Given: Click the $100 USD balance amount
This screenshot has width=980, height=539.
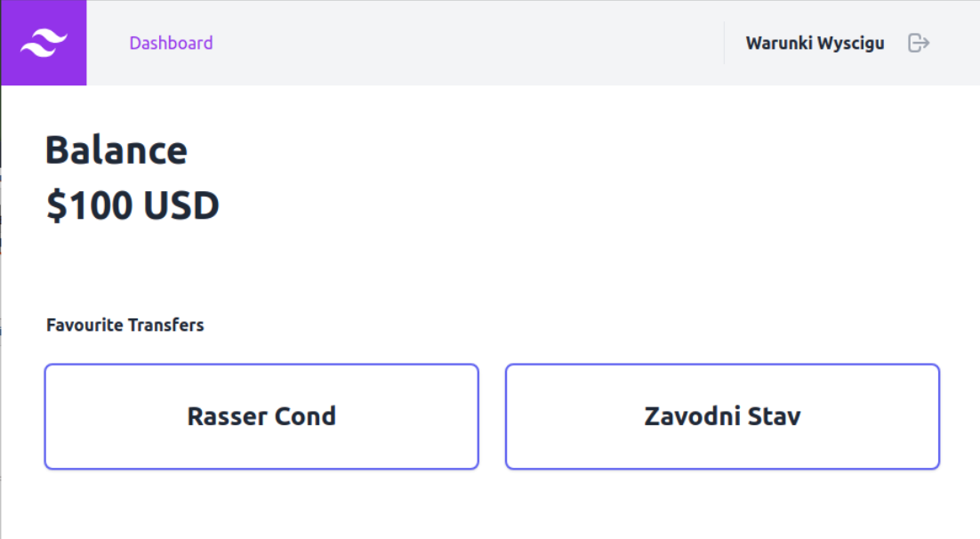Looking at the screenshot, I should tap(133, 205).
